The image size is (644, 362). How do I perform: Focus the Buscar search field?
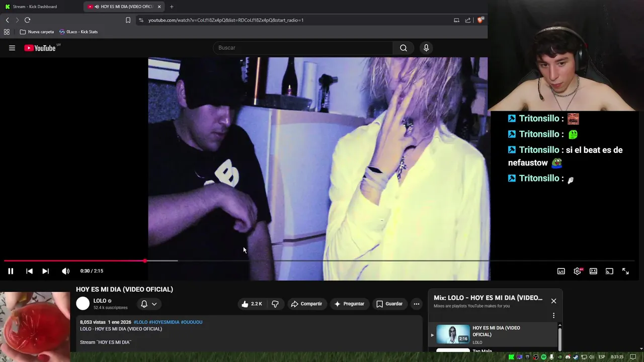click(303, 48)
